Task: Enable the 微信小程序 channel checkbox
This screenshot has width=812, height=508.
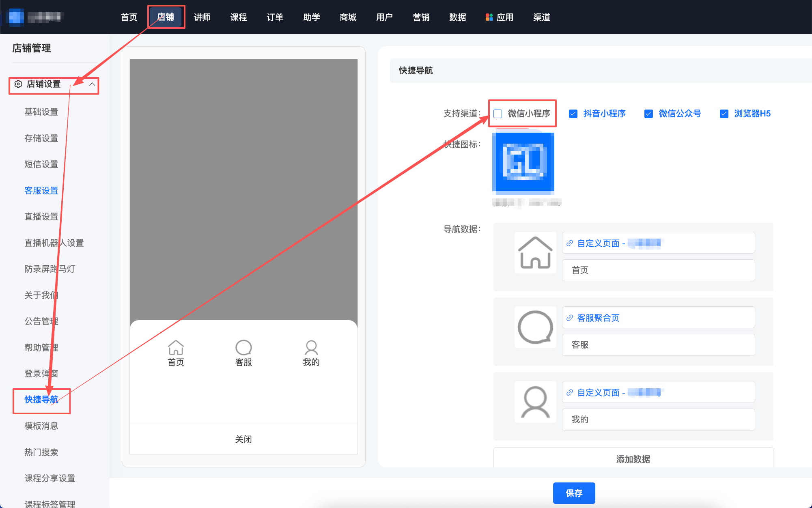Action: click(498, 114)
